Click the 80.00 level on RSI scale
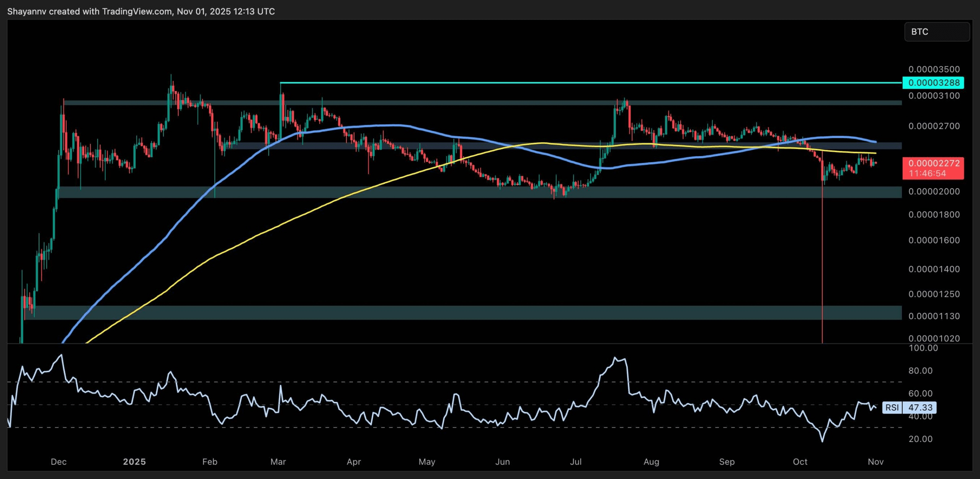The height and width of the screenshot is (479, 980). tap(920, 370)
